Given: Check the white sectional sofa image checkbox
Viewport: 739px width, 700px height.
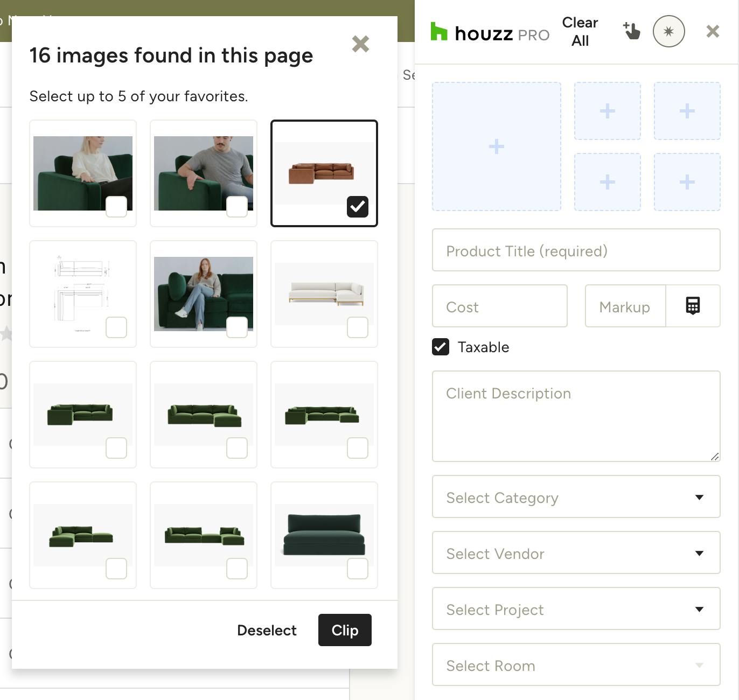Looking at the screenshot, I should (x=357, y=327).
